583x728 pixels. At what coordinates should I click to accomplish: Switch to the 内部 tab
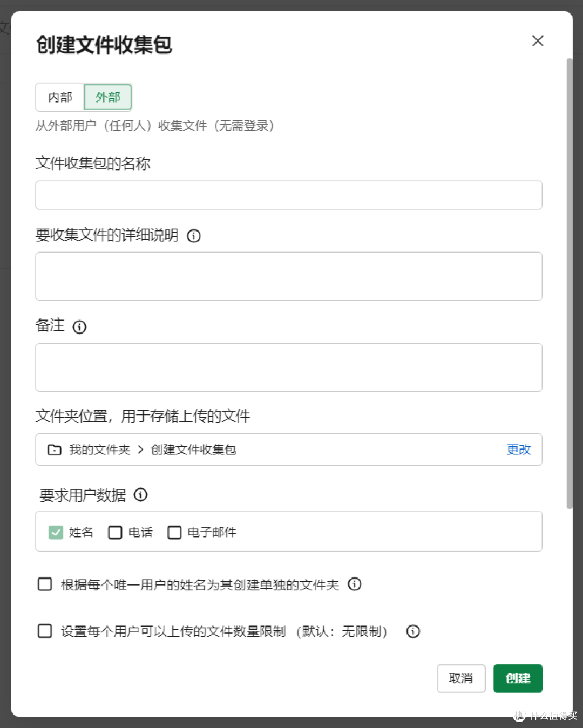click(x=60, y=97)
